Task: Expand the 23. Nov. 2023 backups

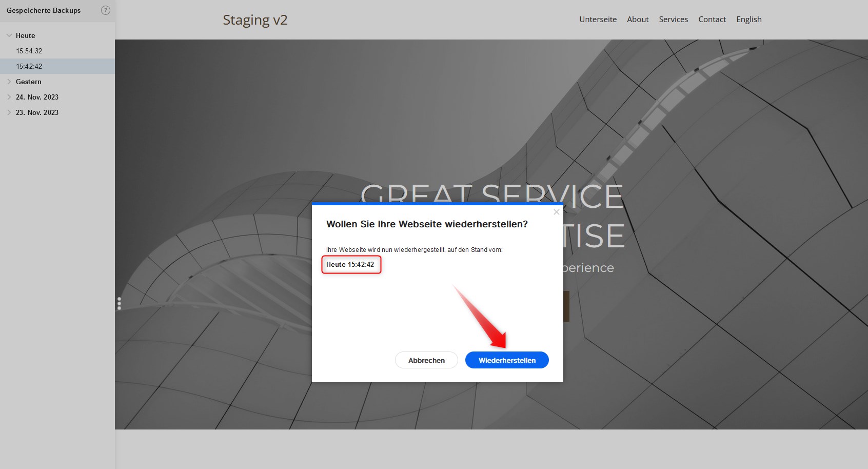Action: pos(9,112)
